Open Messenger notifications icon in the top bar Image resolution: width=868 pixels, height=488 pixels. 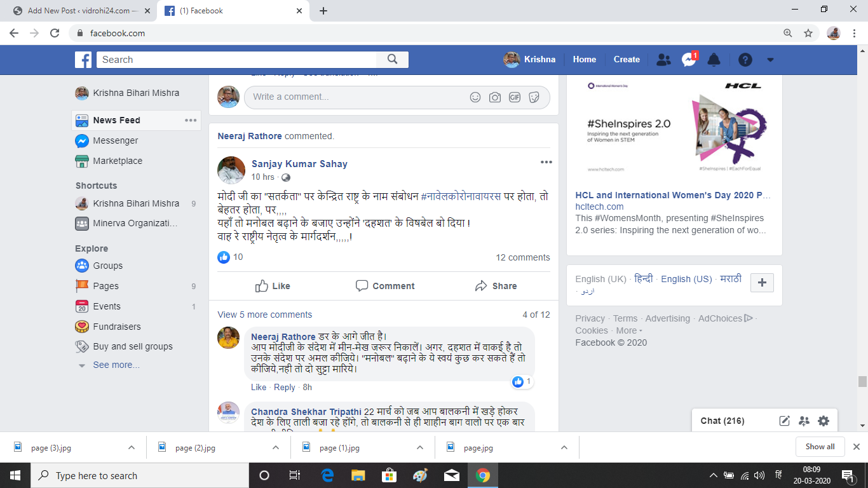click(x=689, y=60)
